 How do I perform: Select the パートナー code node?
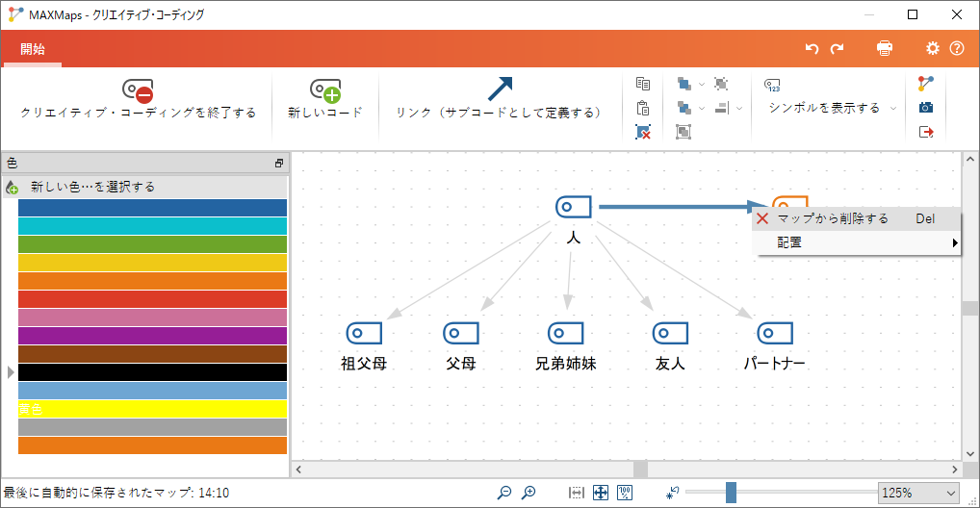775,333
